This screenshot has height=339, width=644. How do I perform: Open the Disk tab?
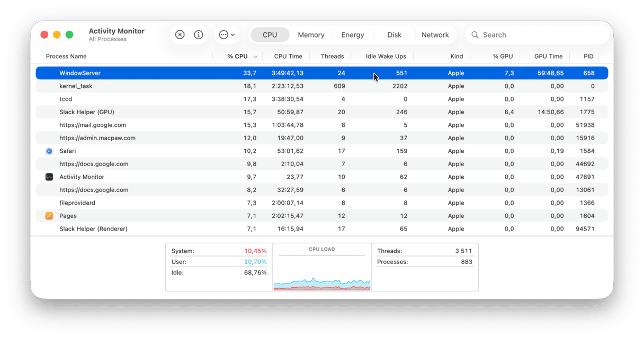coord(394,35)
